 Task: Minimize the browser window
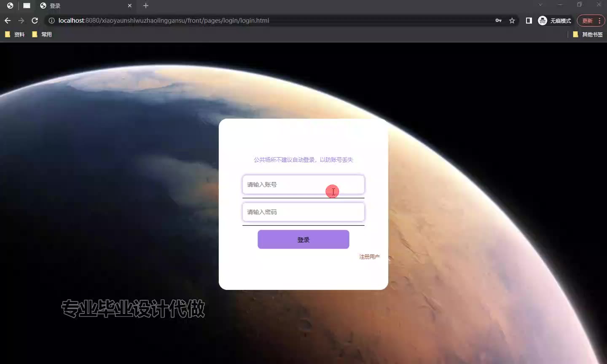point(560,5)
